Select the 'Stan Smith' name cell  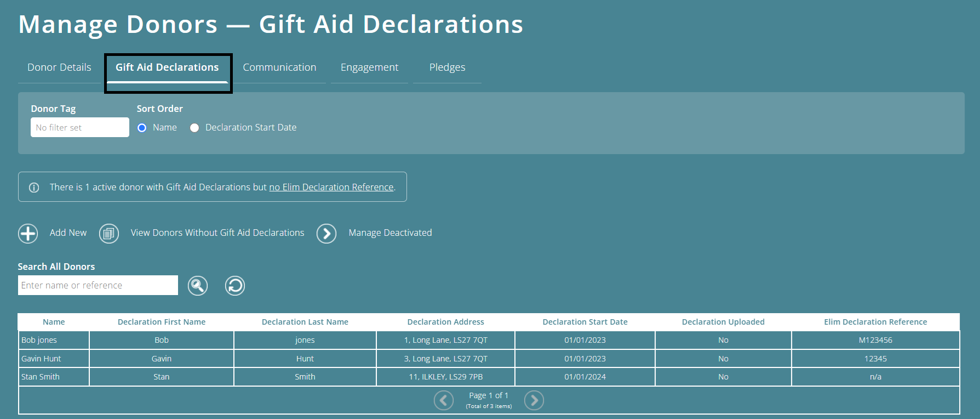pos(54,377)
